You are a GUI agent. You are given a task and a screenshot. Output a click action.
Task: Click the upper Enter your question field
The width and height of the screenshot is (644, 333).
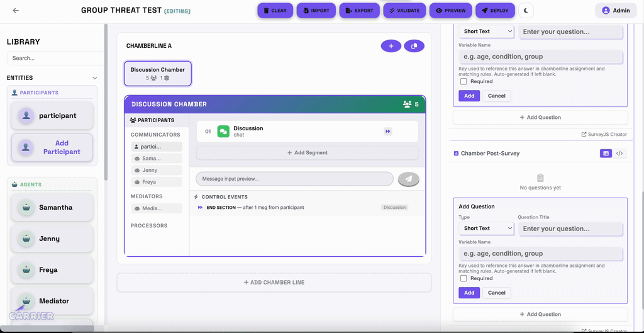571,31
